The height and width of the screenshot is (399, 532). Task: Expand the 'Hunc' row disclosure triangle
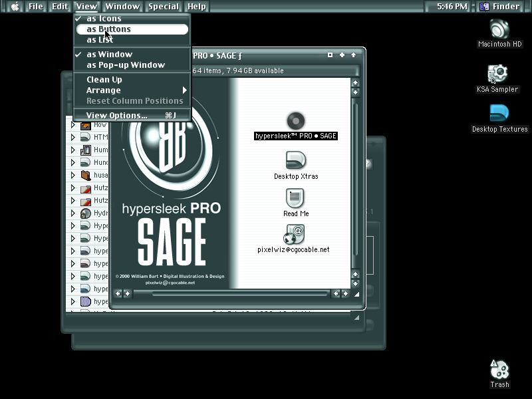point(72,162)
